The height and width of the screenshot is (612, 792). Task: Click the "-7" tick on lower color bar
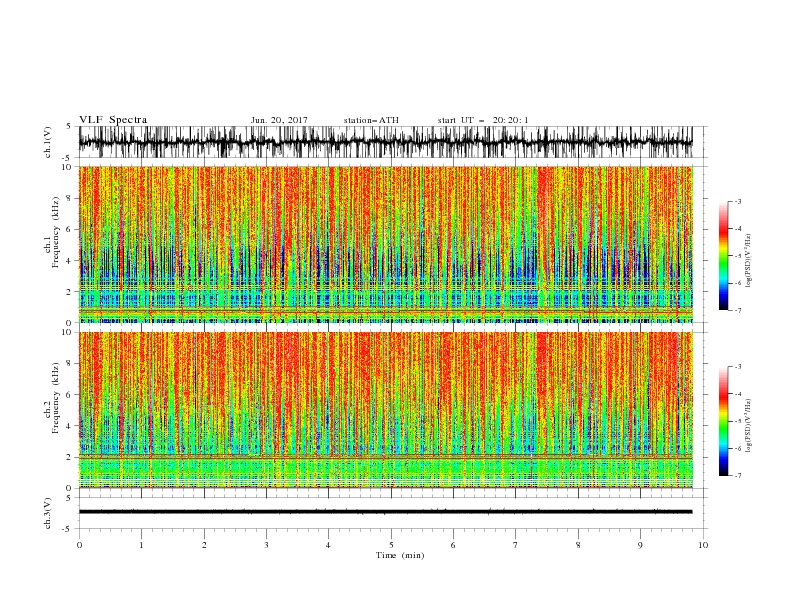(x=738, y=476)
